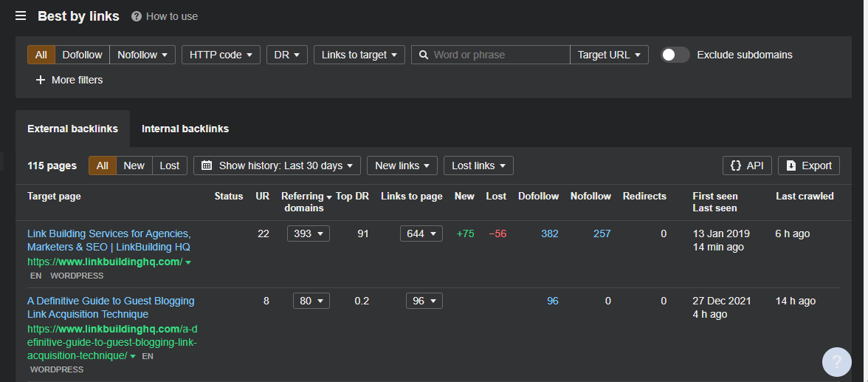868x382 pixels.
Task: Open the Target URL dropdown
Action: (609, 55)
